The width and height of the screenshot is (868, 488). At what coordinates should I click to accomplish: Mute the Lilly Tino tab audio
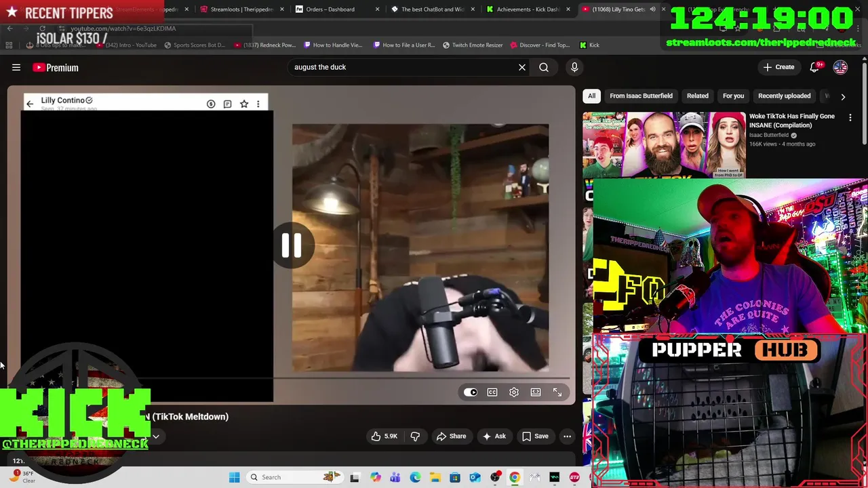pyautogui.click(x=652, y=9)
